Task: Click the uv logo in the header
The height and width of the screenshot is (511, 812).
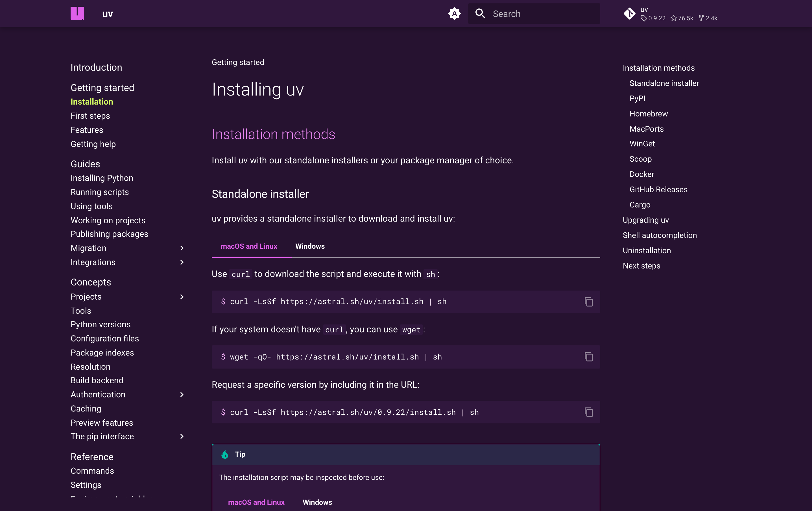Action: [x=77, y=14]
